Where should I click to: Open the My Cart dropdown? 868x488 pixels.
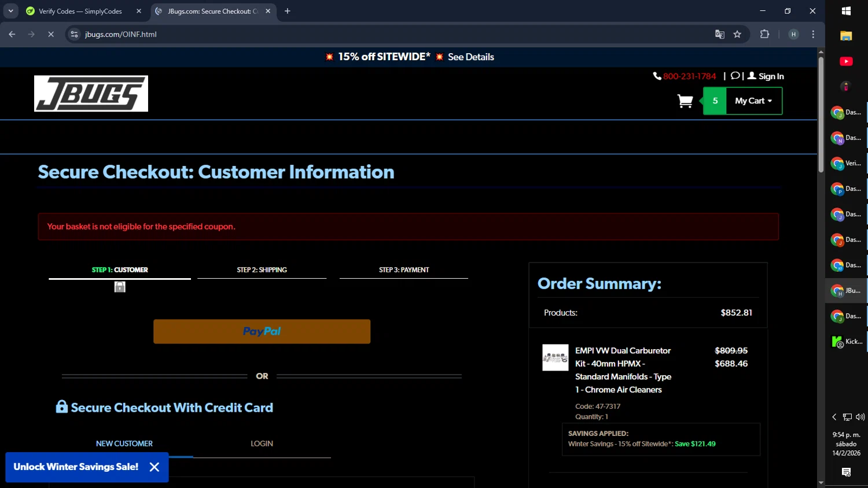(x=753, y=101)
